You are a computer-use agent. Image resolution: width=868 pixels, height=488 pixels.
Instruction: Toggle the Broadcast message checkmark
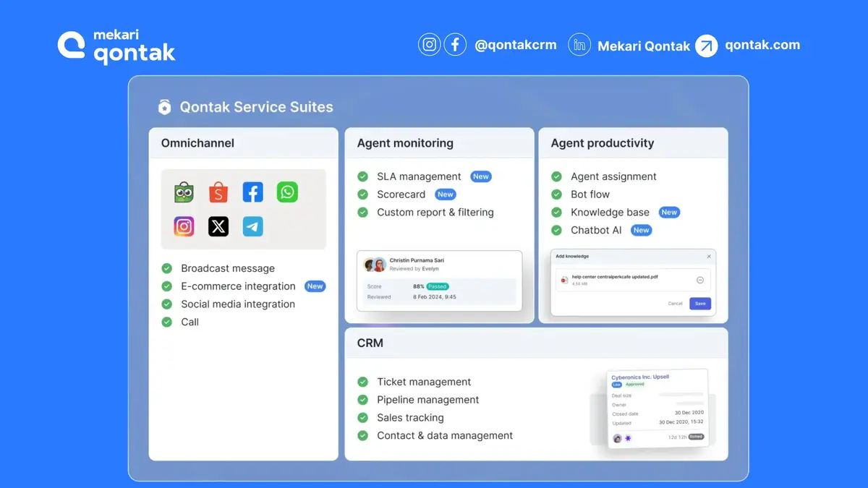(x=167, y=268)
